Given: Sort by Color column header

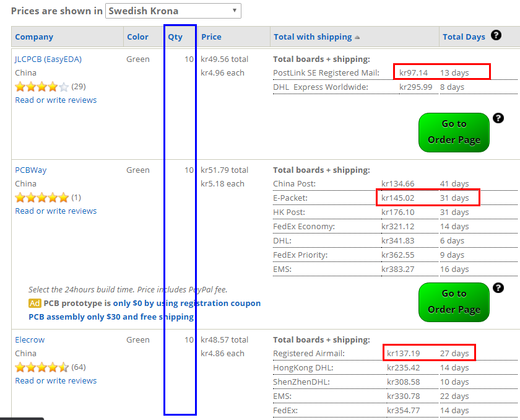Looking at the screenshot, I should [137, 37].
